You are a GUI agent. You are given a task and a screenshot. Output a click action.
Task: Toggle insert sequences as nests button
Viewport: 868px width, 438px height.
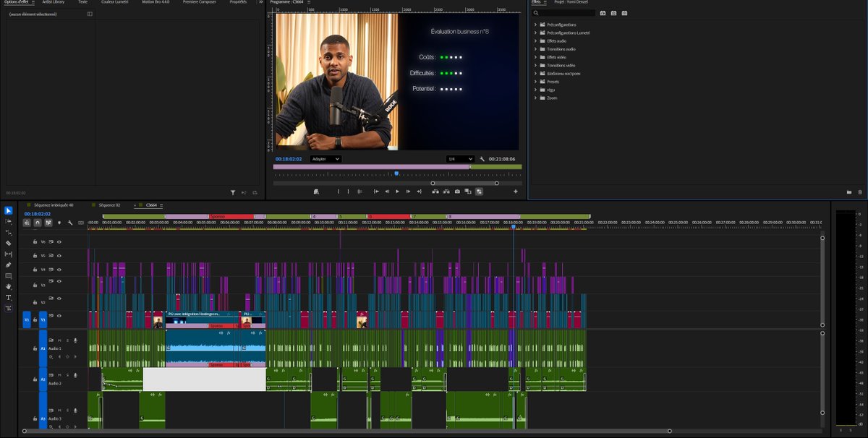27,223
